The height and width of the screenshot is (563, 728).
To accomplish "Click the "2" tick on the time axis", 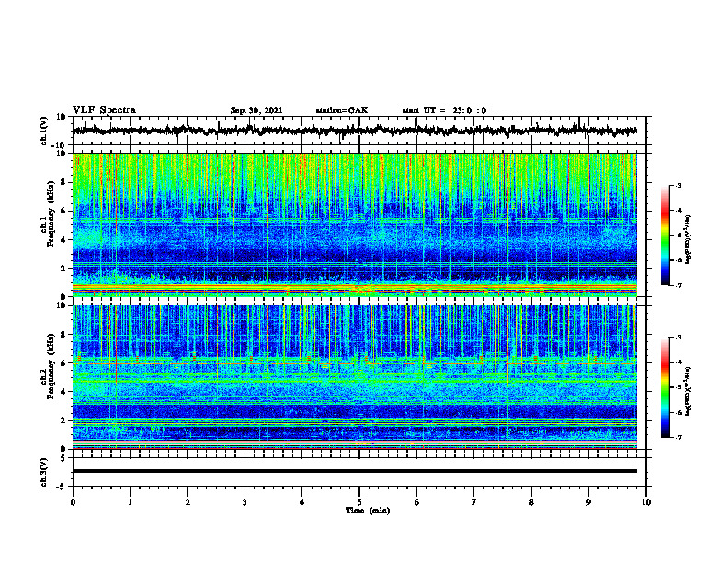I will click(188, 502).
